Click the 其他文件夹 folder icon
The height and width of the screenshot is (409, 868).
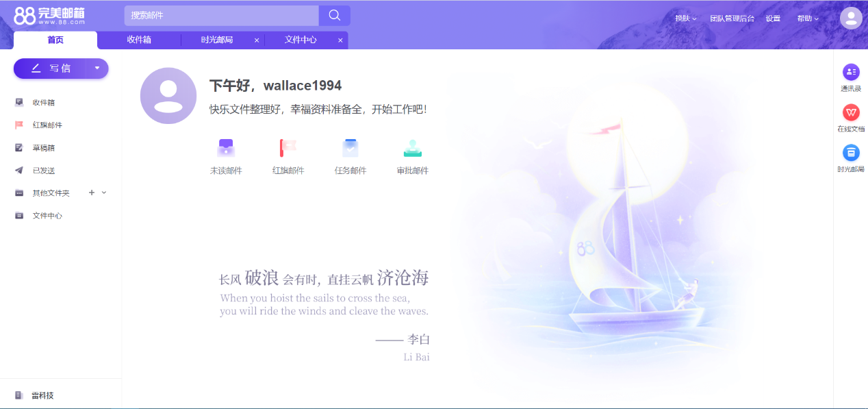pyautogui.click(x=19, y=193)
